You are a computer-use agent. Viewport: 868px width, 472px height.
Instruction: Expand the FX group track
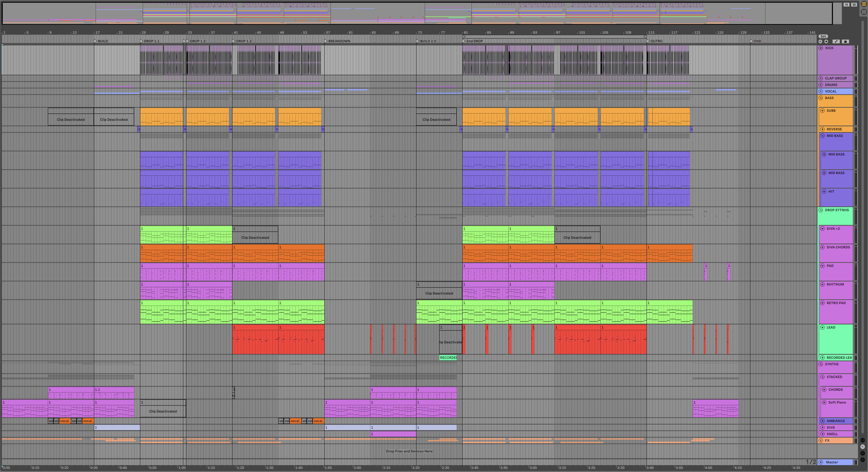tap(821, 441)
